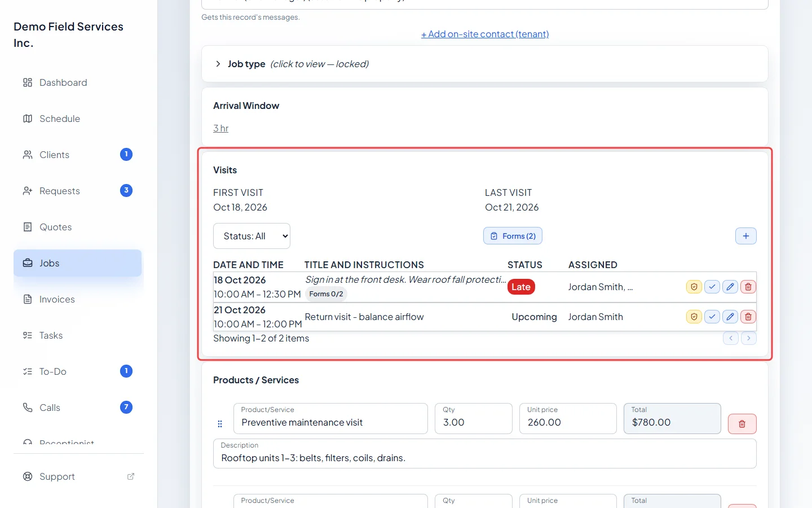Navigate to Calls
812x508 pixels.
pos(78,408)
